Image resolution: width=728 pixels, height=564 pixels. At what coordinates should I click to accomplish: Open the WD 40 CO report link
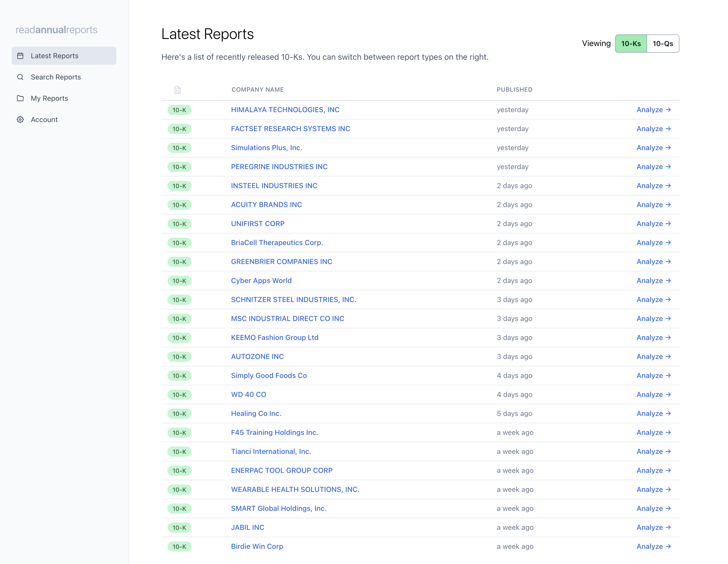(x=248, y=394)
